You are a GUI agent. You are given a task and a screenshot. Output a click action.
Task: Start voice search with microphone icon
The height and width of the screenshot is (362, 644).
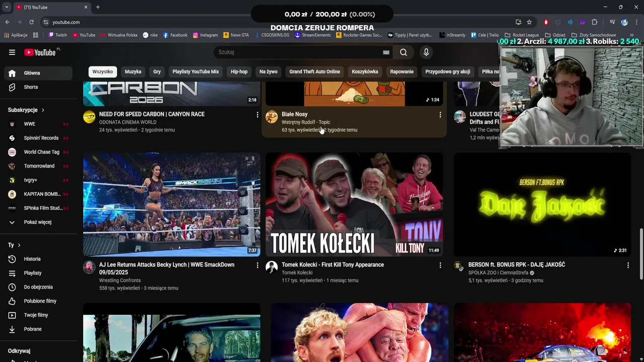(x=426, y=52)
